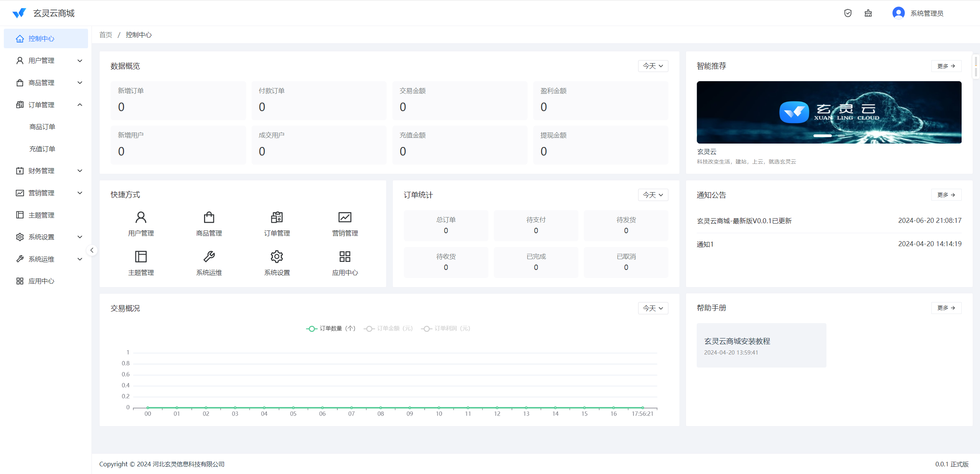This screenshot has height=474, width=980.
Task: Open the 今天 dropdown in 数据概览
Action: tap(653, 66)
